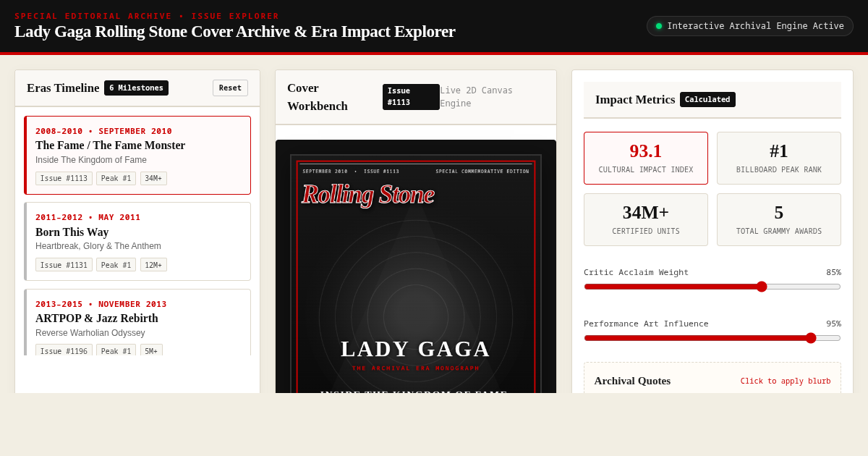
Task: Click the Reset button in Eras Timeline
Action: 230,88
